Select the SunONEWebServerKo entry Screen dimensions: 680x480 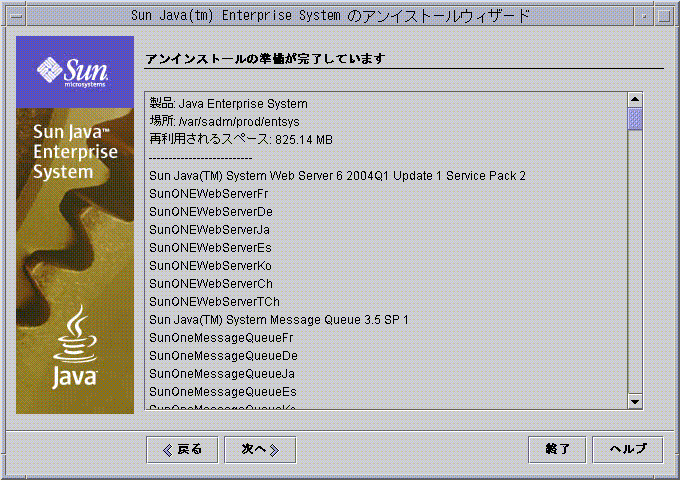pos(210,266)
